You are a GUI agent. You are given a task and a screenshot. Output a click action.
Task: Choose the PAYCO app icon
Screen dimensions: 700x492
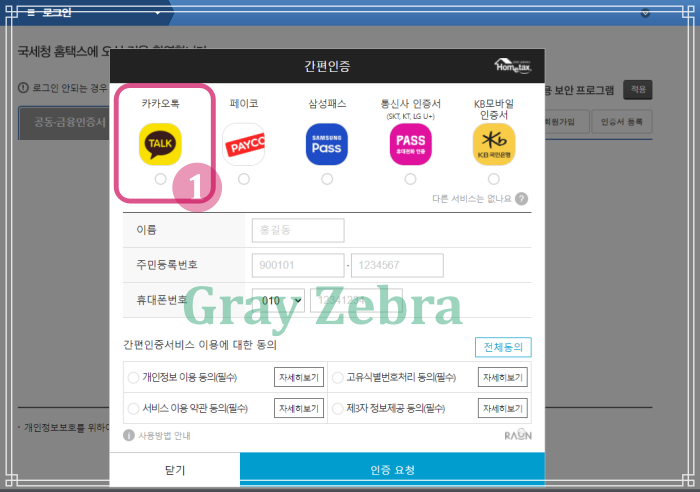tap(244, 144)
